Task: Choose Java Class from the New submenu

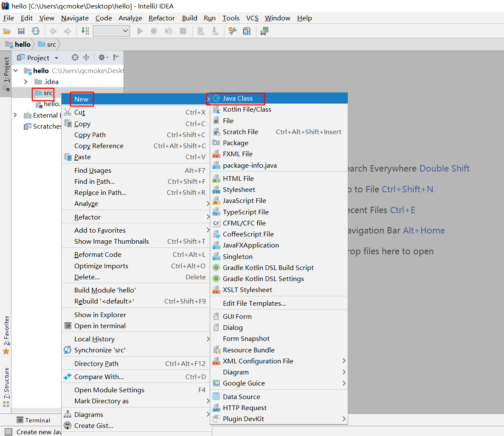Action: click(x=279, y=98)
